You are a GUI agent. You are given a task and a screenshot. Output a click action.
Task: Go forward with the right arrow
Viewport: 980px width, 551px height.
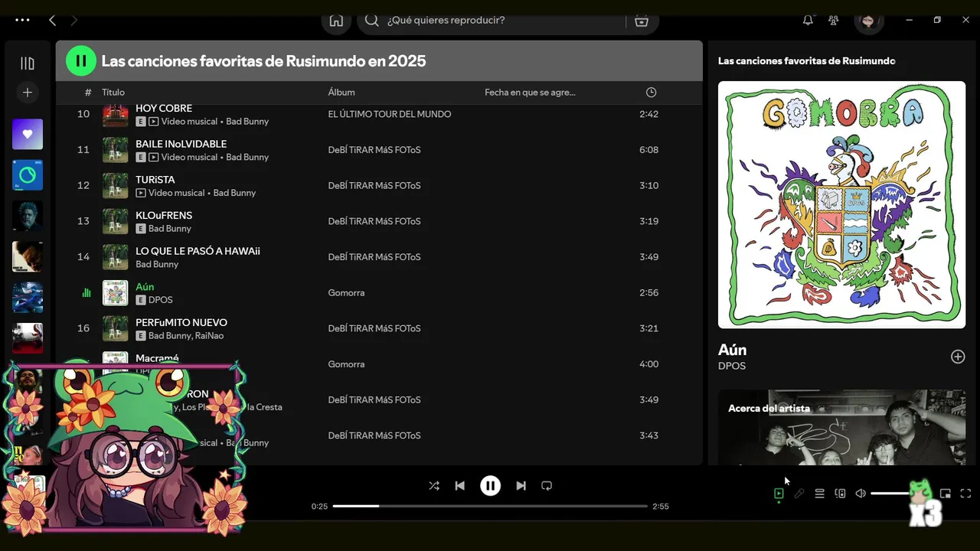point(74,21)
